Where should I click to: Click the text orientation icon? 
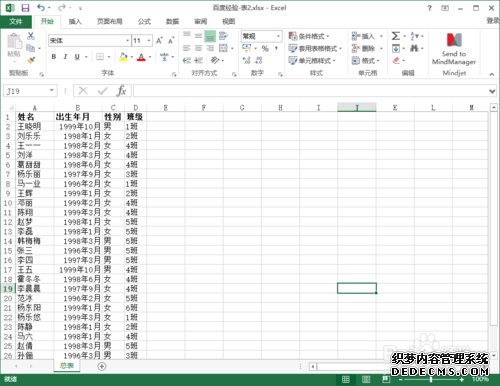(215, 60)
